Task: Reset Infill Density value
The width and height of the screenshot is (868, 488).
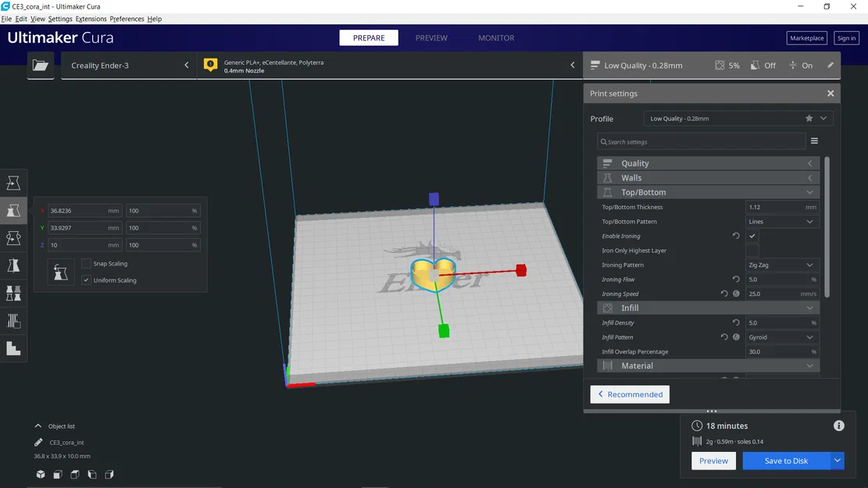Action: click(x=736, y=322)
